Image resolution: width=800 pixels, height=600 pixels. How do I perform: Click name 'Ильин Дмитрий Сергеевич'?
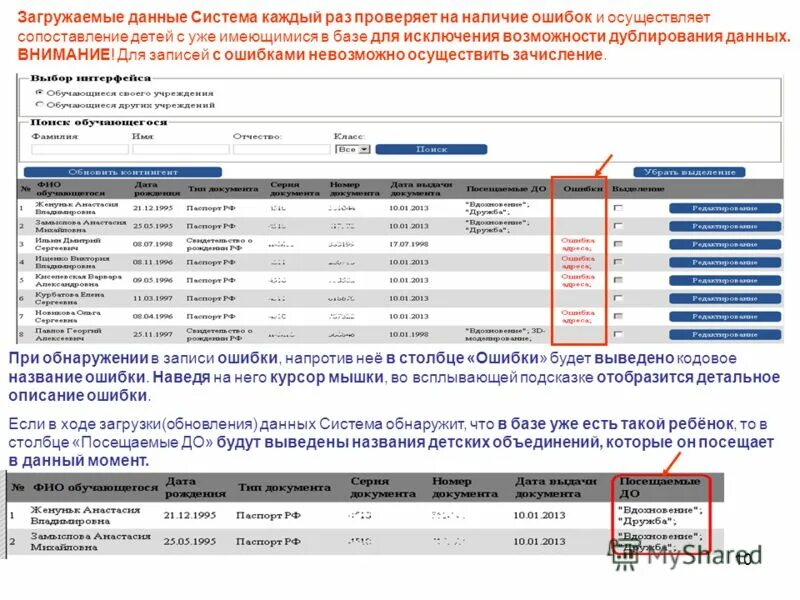coord(68,244)
